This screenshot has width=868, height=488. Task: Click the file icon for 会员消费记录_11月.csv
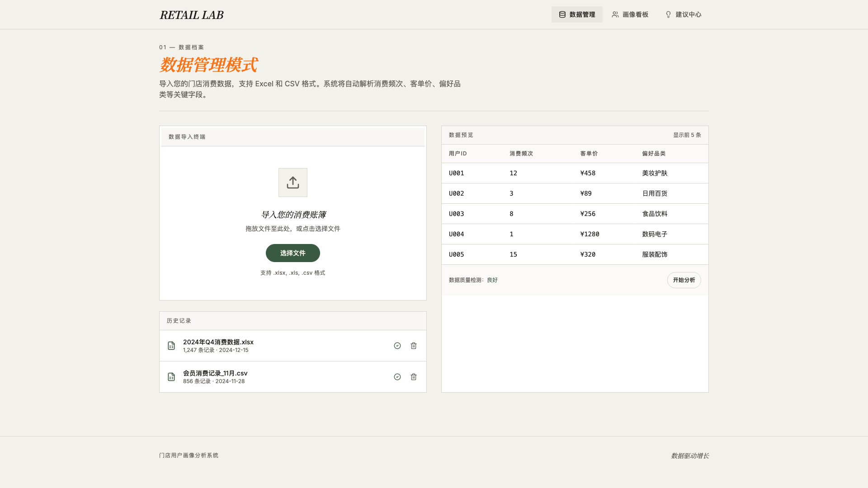pyautogui.click(x=171, y=376)
